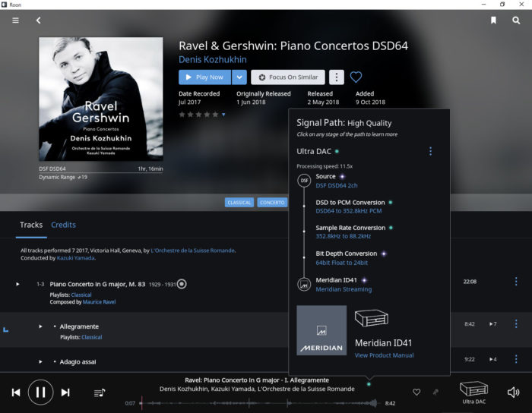Open Classical playlist link under Allegramente
This screenshot has width=532, height=413.
pyautogui.click(x=92, y=337)
